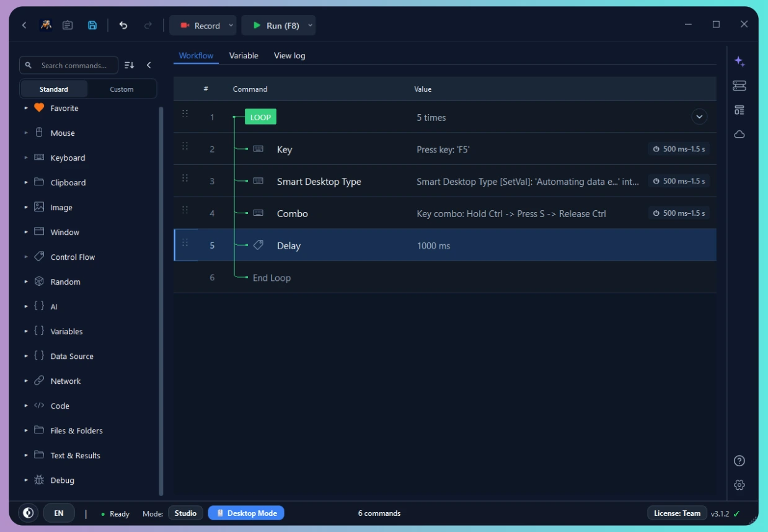The height and width of the screenshot is (532, 768).
Task: Switch mode to Studio
Action: (x=185, y=513)
